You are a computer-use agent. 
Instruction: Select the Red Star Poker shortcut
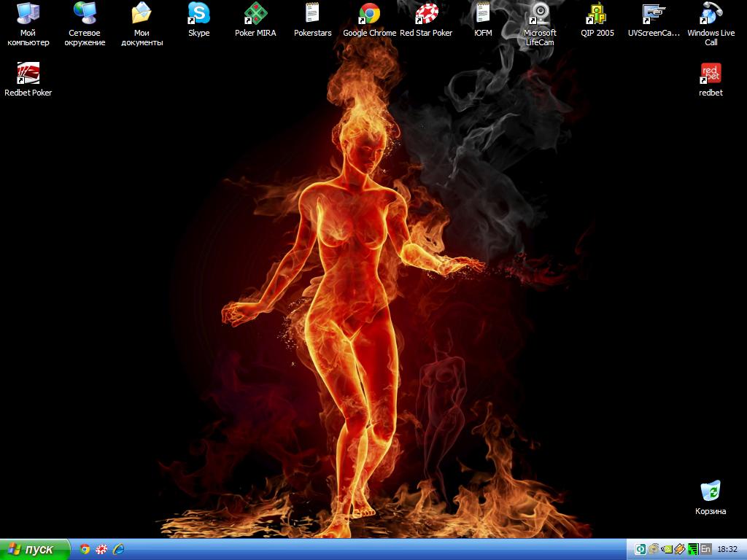pyautogui.click(x=426, y=14)
